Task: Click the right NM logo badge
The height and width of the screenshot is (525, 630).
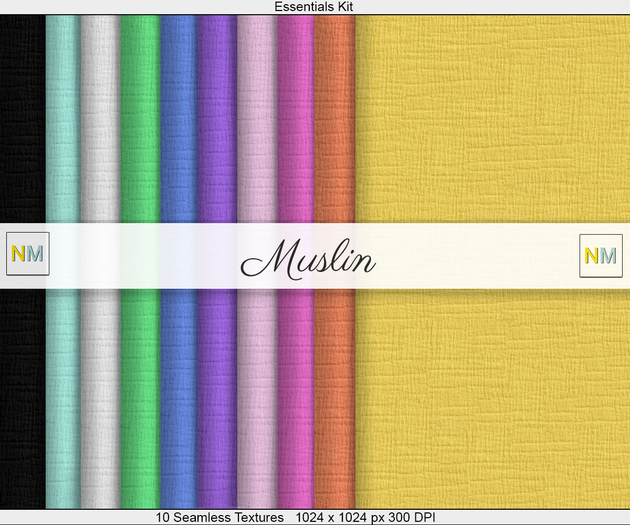Action: (x=601, y=256)
